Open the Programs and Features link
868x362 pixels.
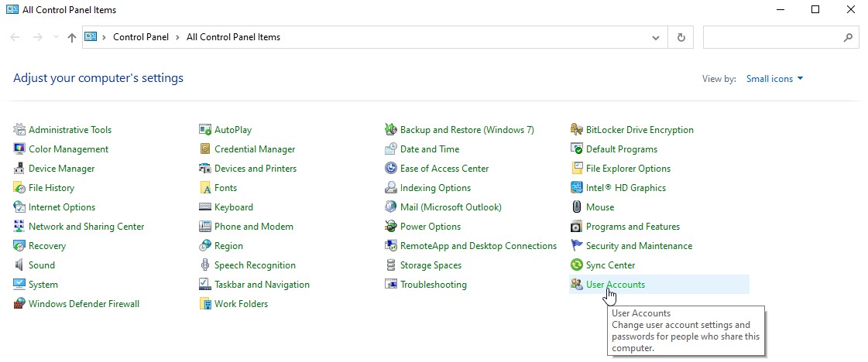(633, 227)
